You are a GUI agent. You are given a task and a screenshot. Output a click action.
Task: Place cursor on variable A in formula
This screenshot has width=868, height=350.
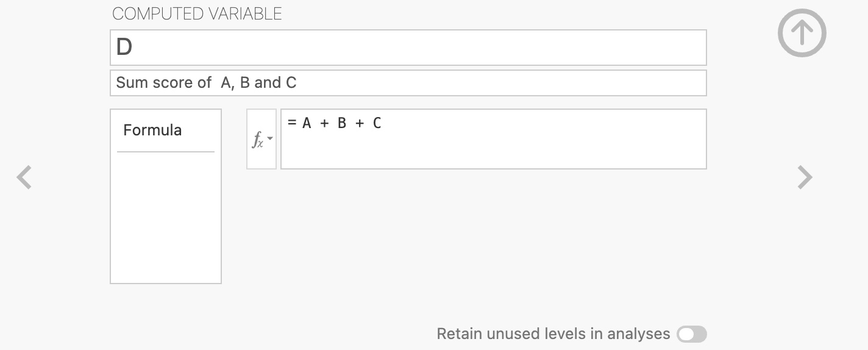click(x=307, y=123)
